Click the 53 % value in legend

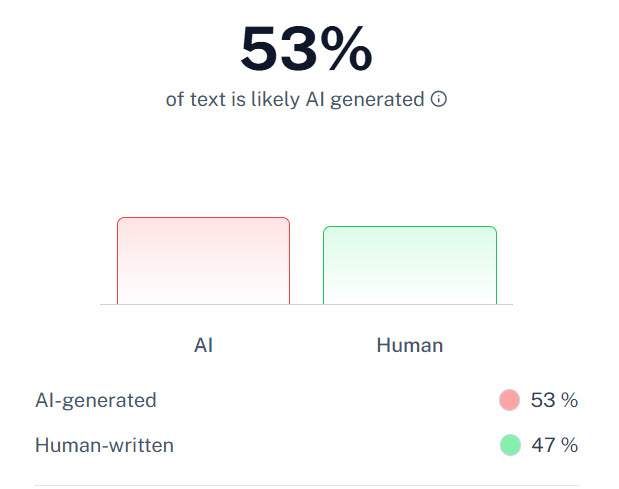pos(554,400)
